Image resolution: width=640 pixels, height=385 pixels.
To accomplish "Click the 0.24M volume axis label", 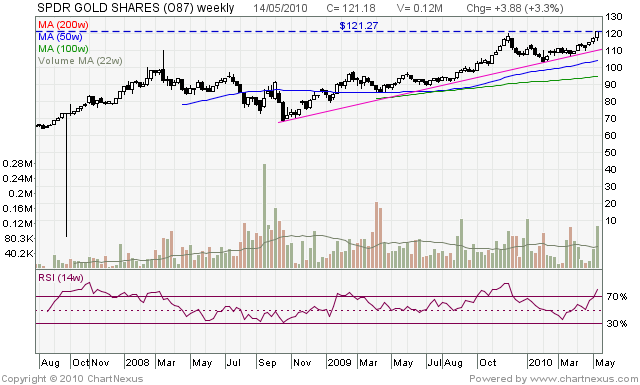I will click(x=18, y=178).
